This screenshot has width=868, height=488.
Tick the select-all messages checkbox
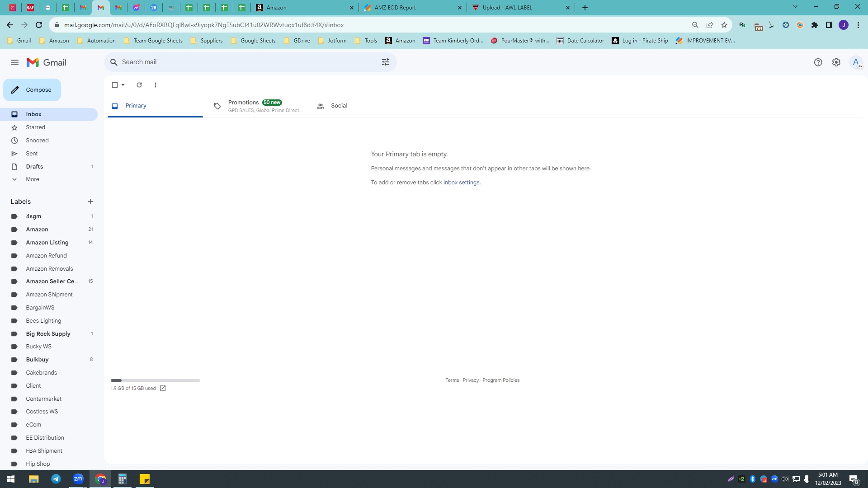click(x=115, y=85)
